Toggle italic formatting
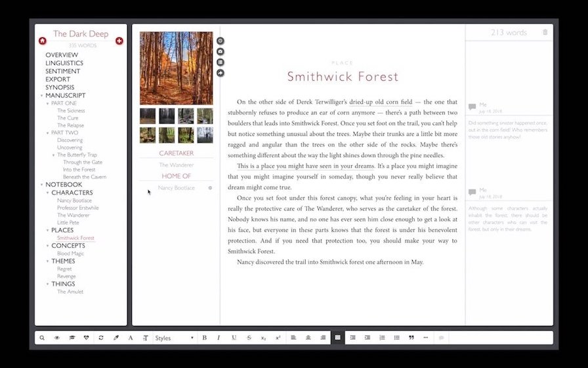Viewport: 588px width, 368px height. click(219, 338)
